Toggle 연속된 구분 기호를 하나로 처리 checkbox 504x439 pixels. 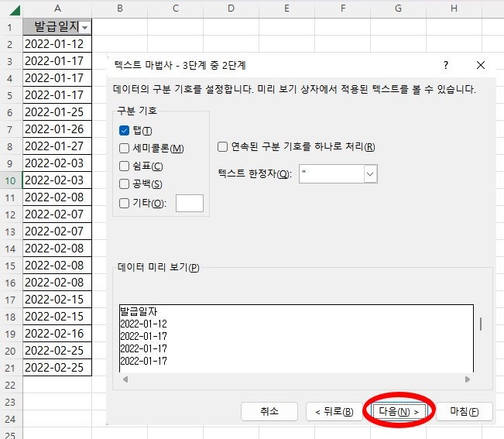[222, 147]
